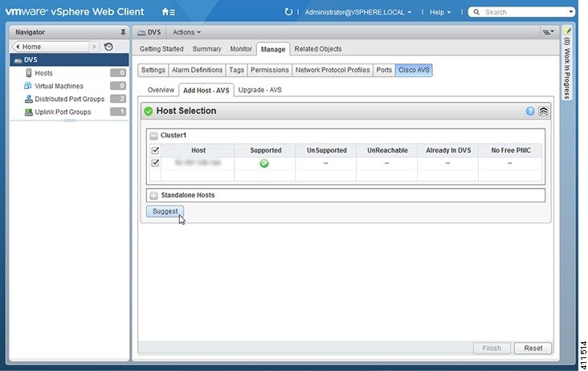Viewport: 588px width, 371px height.
Task: Switch to the Summary tab
Action: pos(206,49)
